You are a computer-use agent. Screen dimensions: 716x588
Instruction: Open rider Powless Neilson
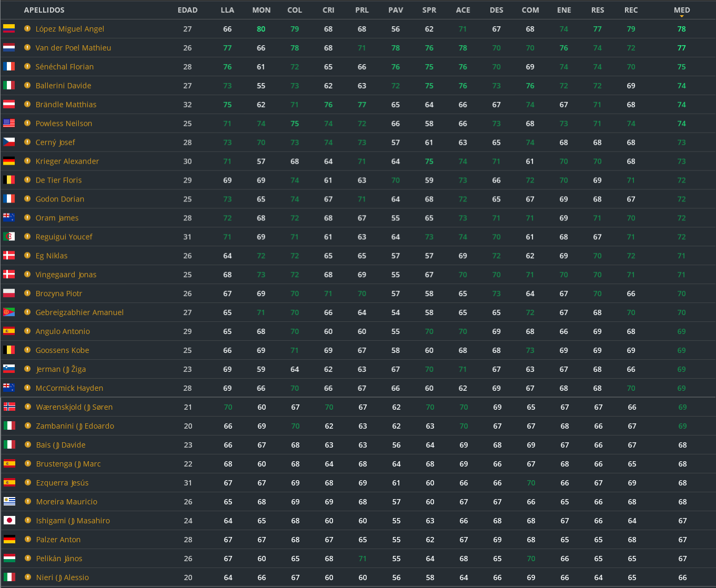[x=64, y=124]
